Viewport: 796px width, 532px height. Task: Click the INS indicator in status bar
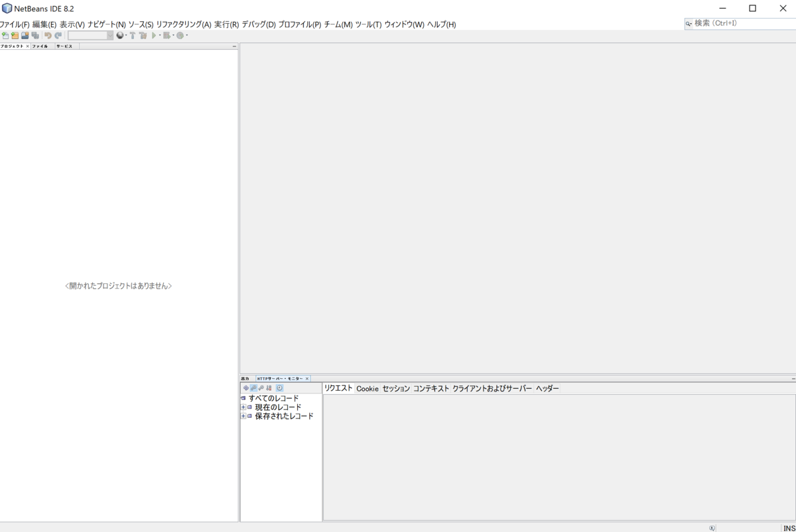[789, 528]
